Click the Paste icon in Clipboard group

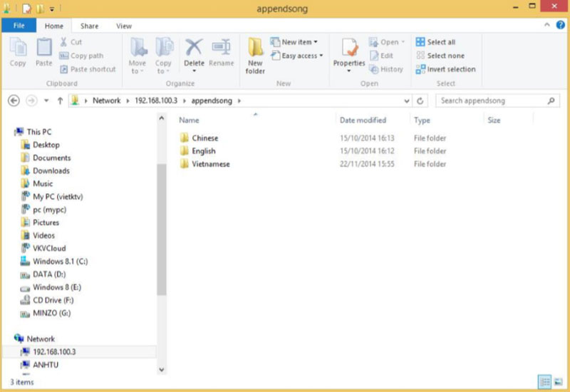point(44,48)
